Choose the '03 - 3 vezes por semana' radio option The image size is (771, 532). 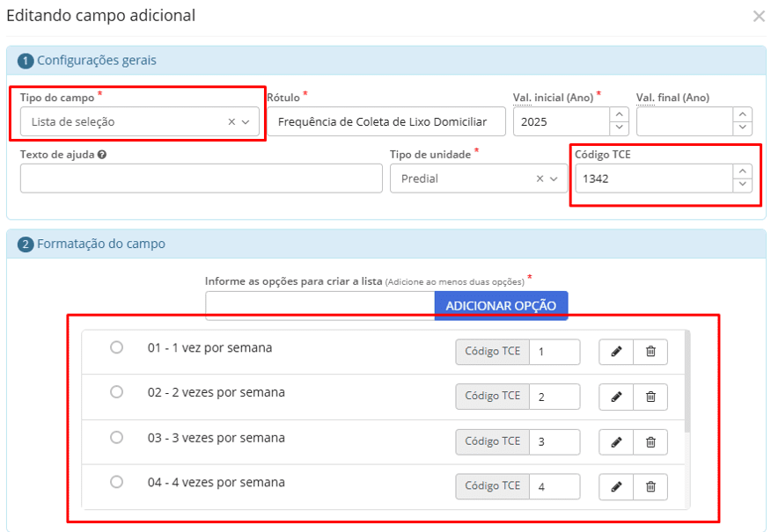(116, 437)
